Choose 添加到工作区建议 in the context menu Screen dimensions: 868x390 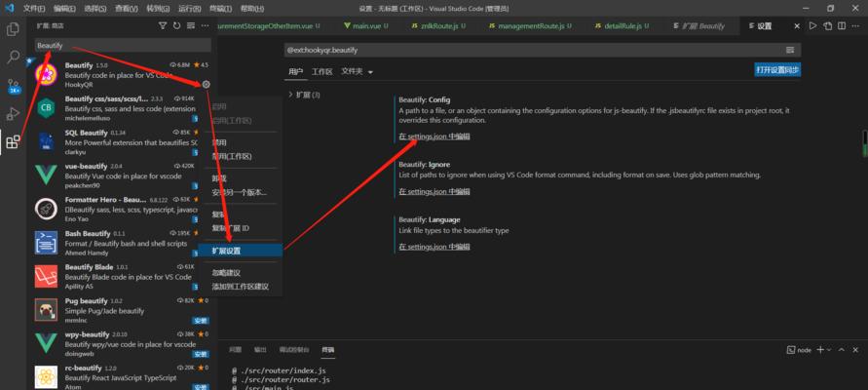pyautogui.click(x=241, y=287)
